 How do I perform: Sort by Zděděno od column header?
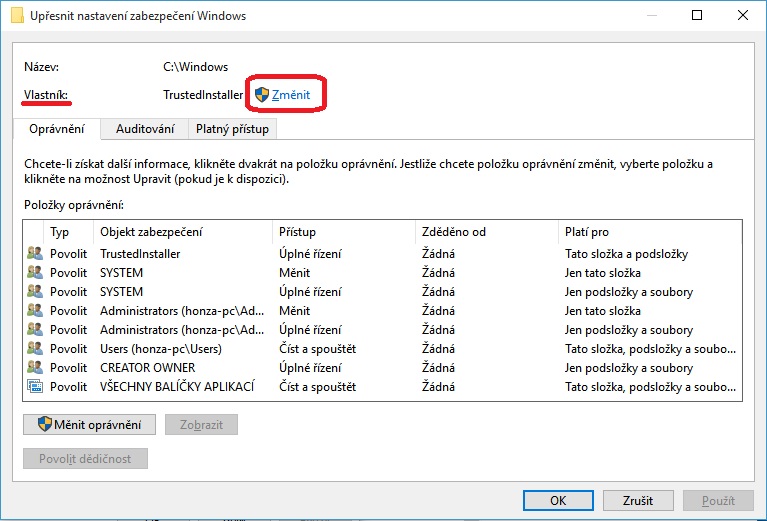[486, 232]
